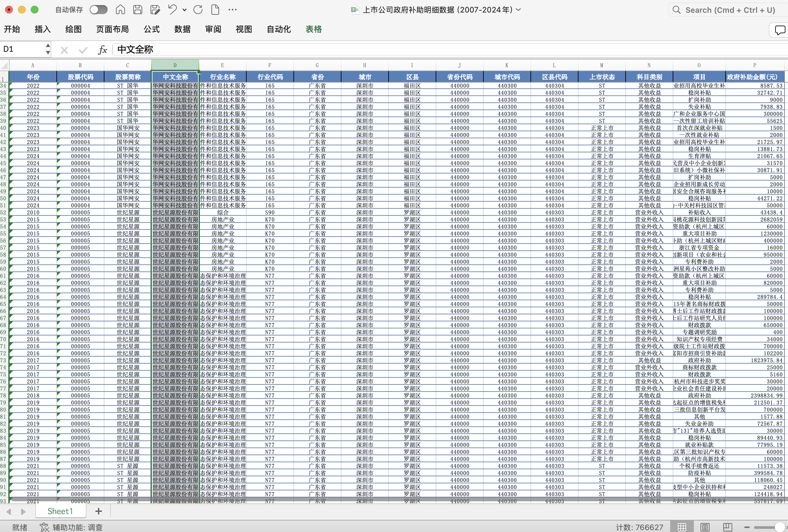Switch to Page Layout view icon

point(705,527)
